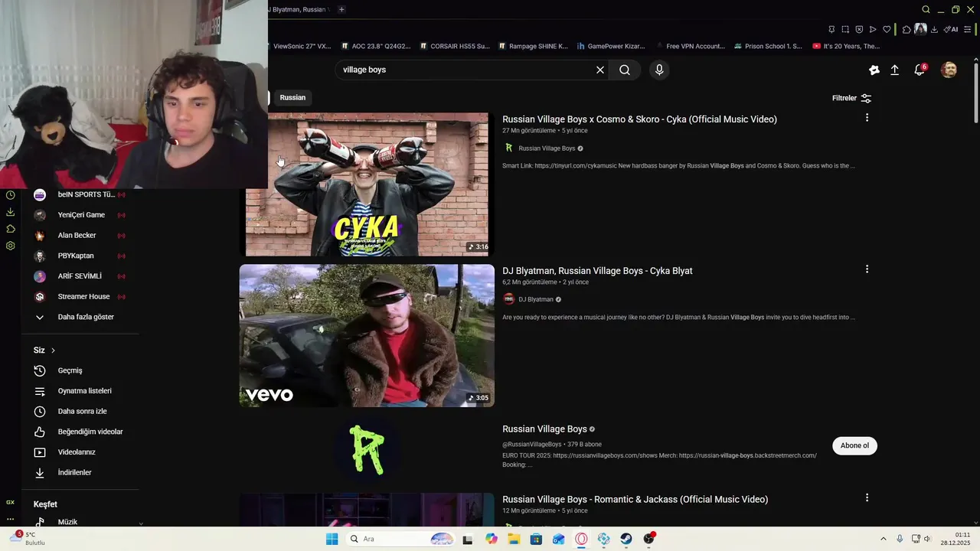Open It's 20 Years, The bookmark

(846, 46)
